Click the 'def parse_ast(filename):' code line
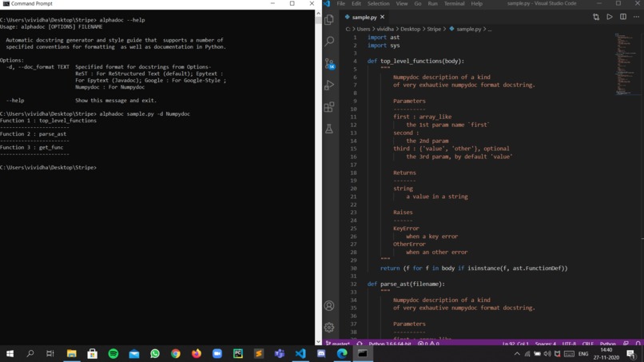 click(406, 284)
